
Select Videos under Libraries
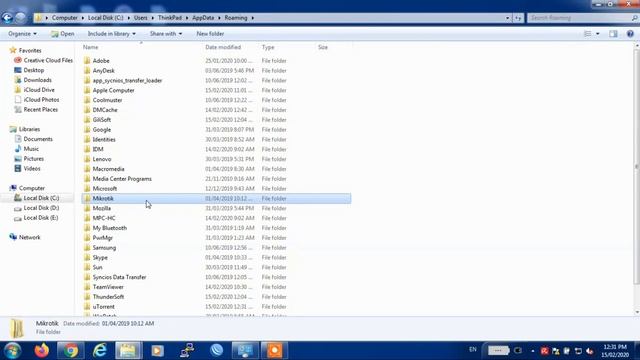pos(28,169)
